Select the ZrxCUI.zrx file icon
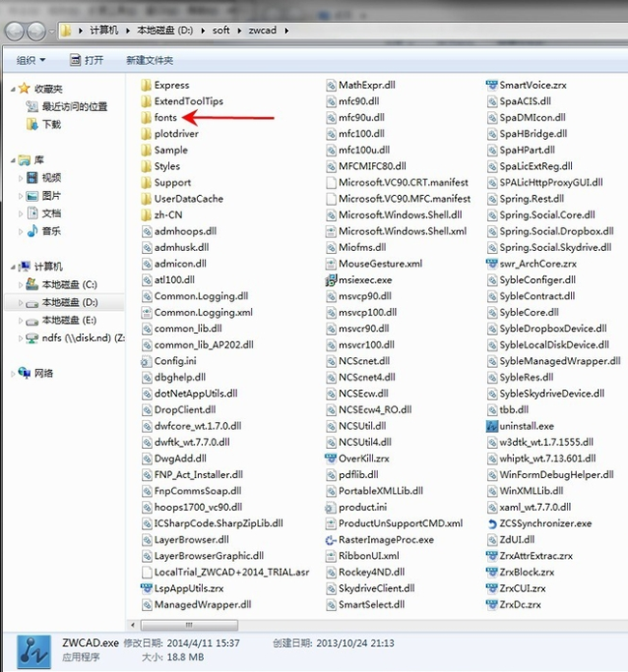The image size is (628, 672). click(492, 588)
